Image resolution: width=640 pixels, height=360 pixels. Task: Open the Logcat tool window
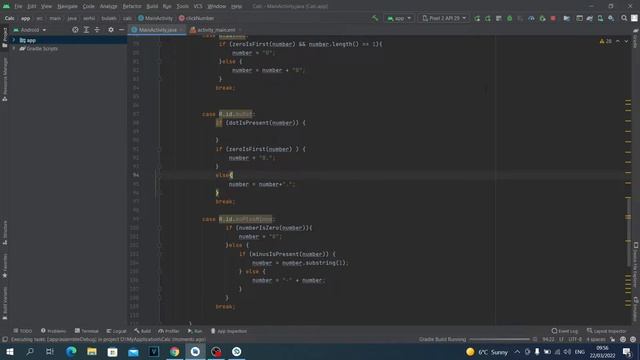pos(116,331)
